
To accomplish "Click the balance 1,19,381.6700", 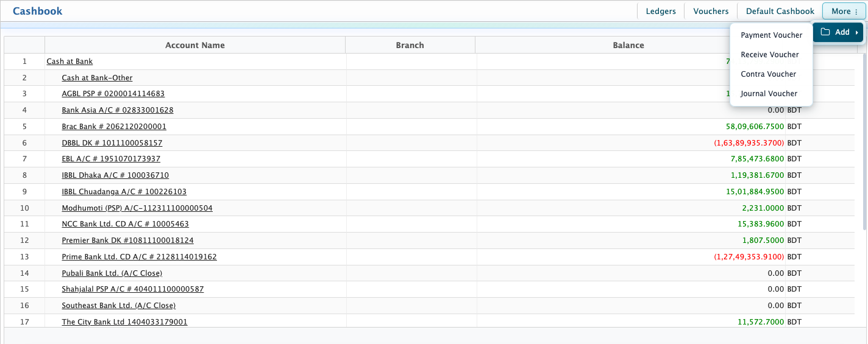I will (757, 175).
